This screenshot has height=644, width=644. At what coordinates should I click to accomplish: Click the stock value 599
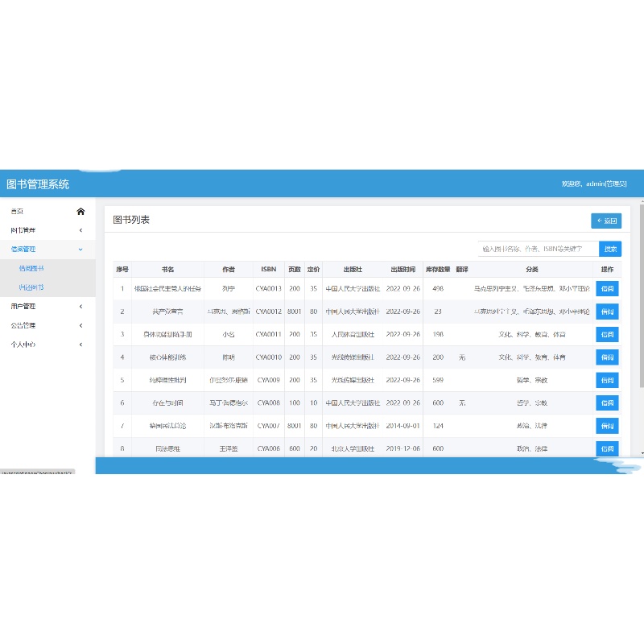(438, 380)
